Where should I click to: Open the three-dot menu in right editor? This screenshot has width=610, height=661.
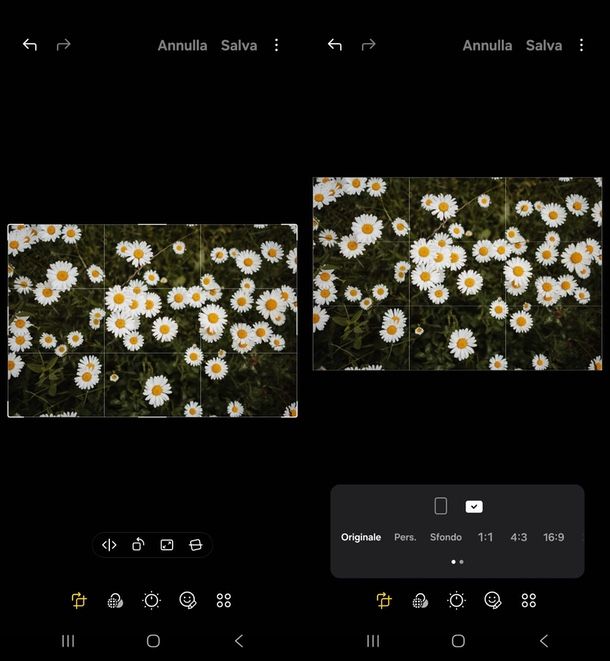click(581, 45)
